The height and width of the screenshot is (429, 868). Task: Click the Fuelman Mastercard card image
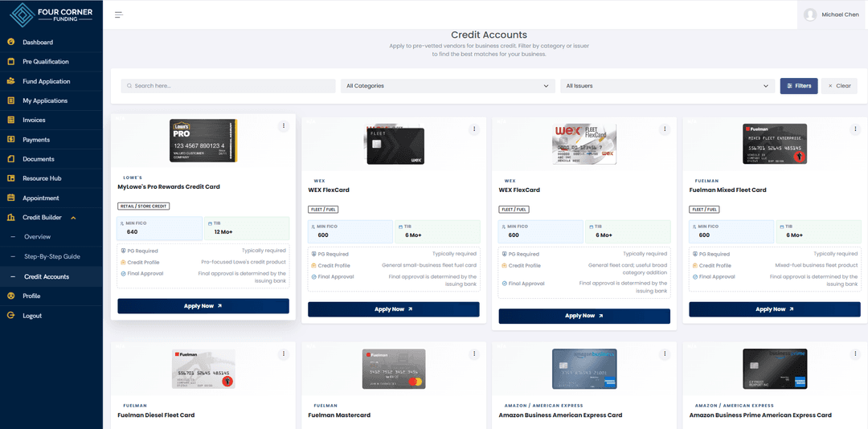tap(394, 369)
